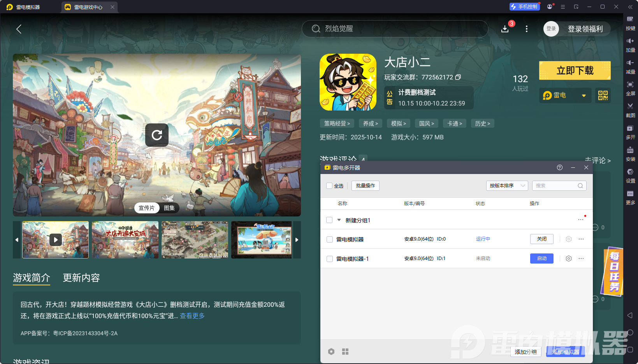Viewport: 638px width, 364px height.
Task: Collapse the 新建分组1 group
Action: (x=339, y=220)
